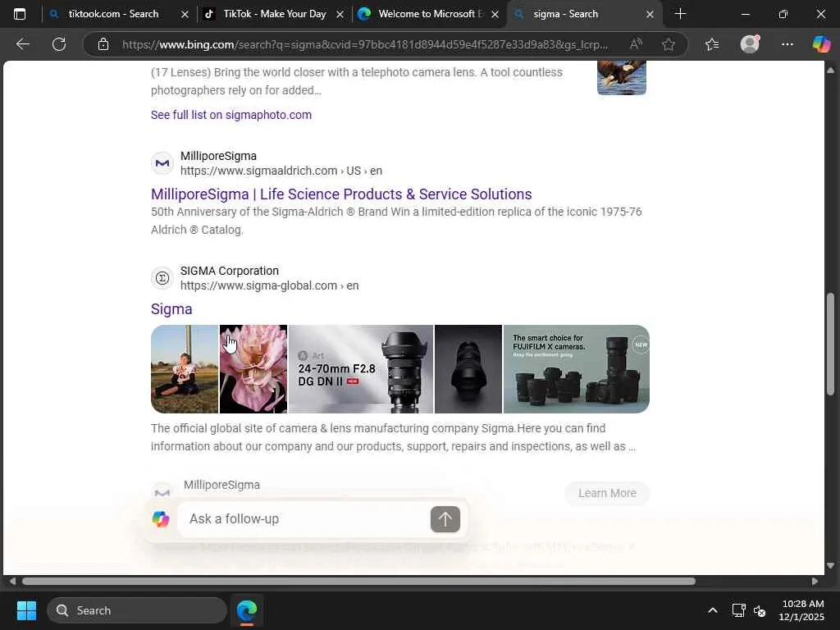Click the MilliporeSigma site favicon
840x630 pixels.
coord(162,163)
